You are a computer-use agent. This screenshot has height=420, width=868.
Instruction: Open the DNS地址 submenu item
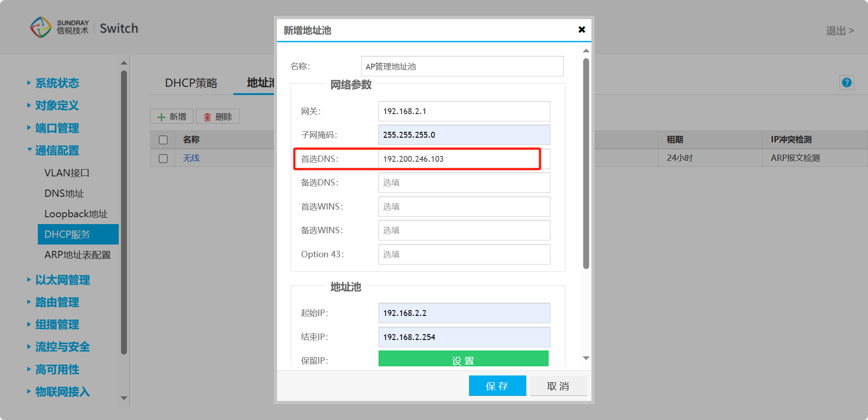pyautogui.click(x=64, y=193)
